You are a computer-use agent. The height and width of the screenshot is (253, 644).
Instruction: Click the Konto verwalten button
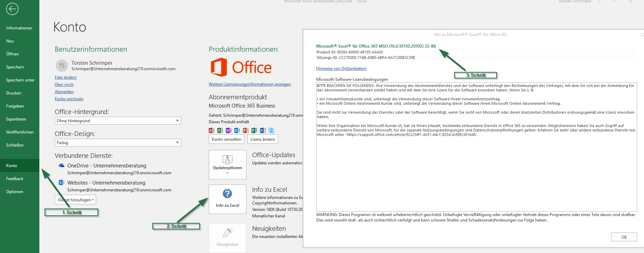point(227,139)
